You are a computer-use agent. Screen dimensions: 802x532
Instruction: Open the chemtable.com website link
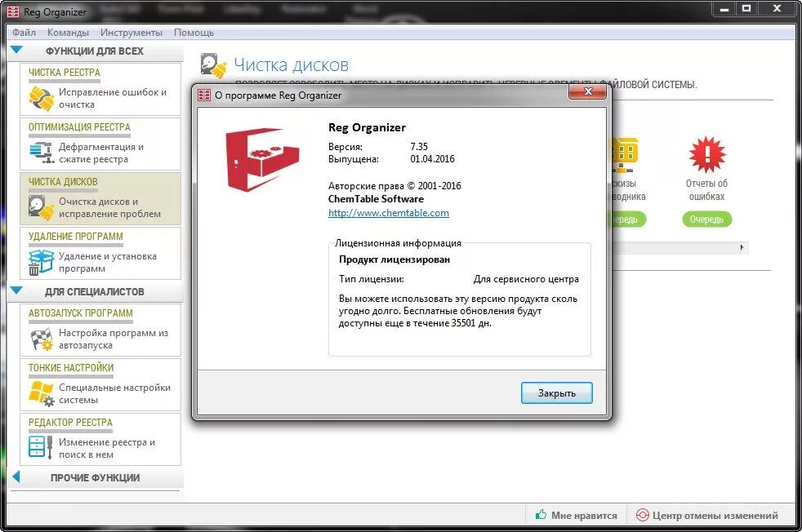pos(389,213)
